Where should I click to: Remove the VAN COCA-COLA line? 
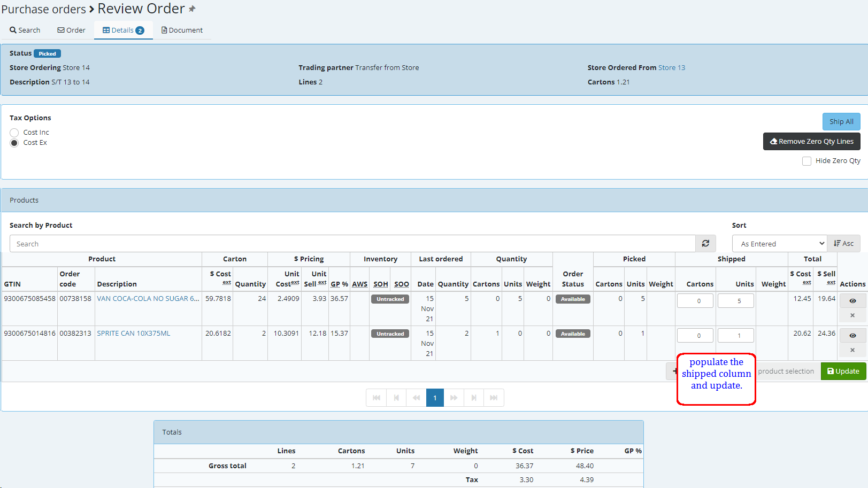click(852, 315)
